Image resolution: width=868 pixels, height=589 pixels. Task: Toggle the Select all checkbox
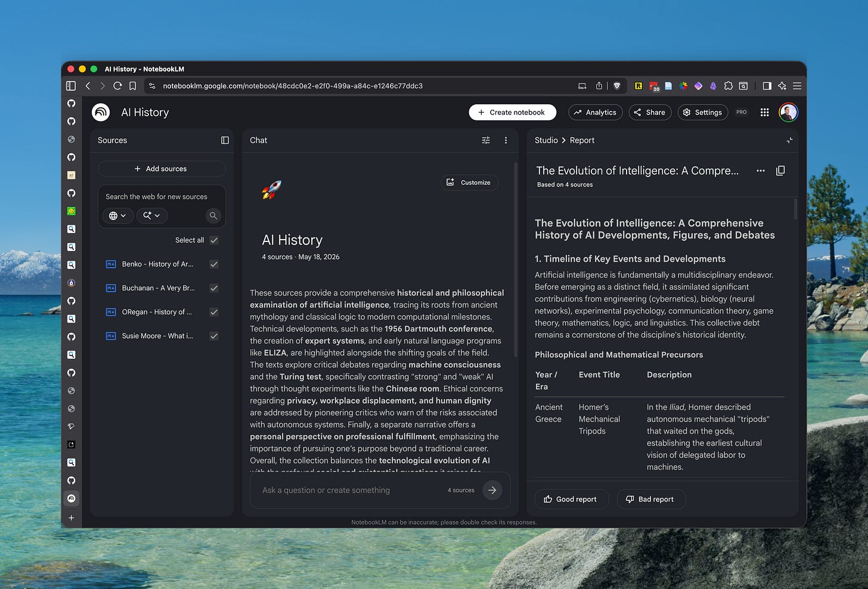214,240
